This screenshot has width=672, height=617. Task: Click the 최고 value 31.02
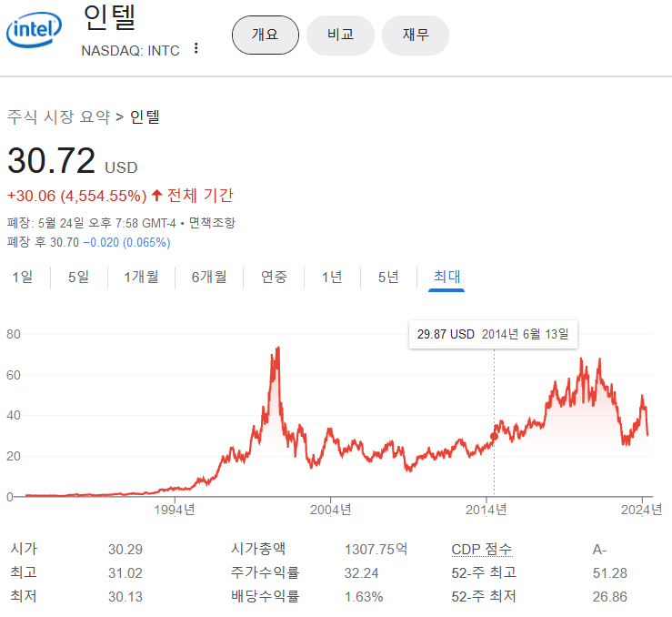[125, 573]
